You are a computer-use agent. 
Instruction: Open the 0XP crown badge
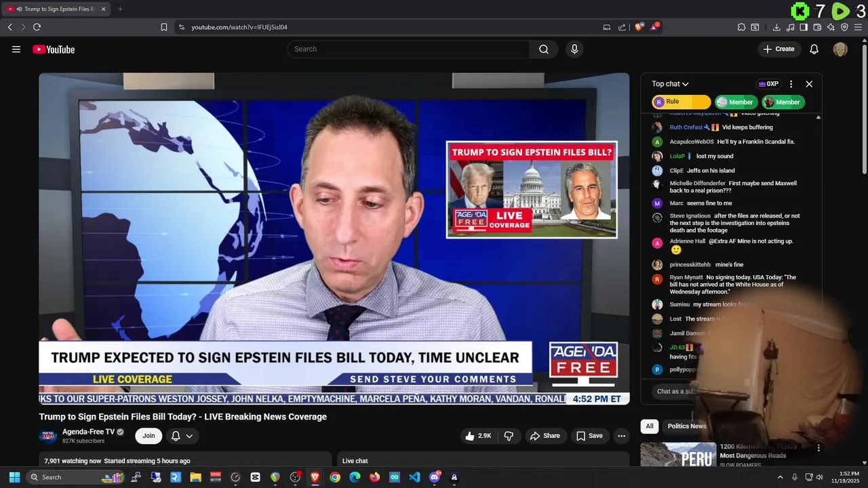[x=768, y=84]
